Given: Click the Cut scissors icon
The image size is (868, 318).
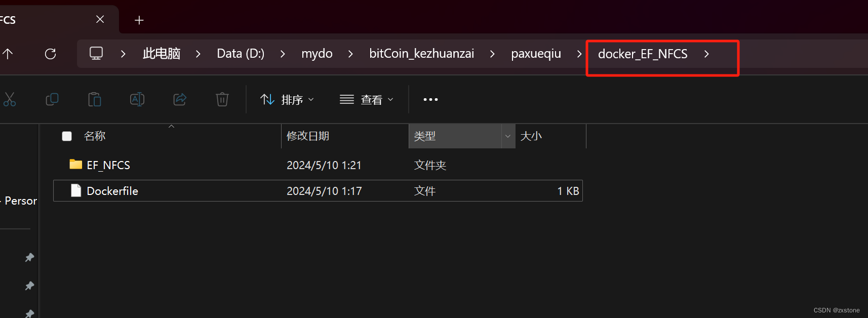Looking at the screenshot, I should [9, 99].
